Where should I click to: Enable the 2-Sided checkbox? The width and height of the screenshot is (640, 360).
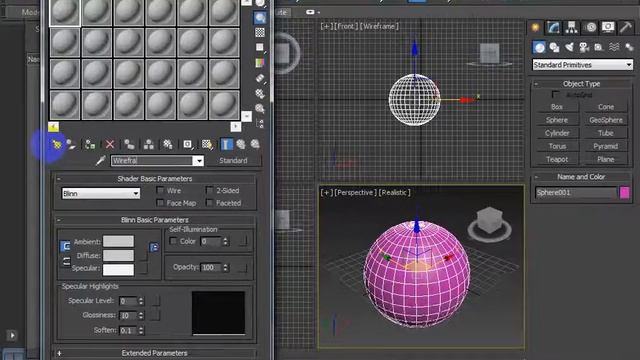pyautogui.click(x=210, y=190)
